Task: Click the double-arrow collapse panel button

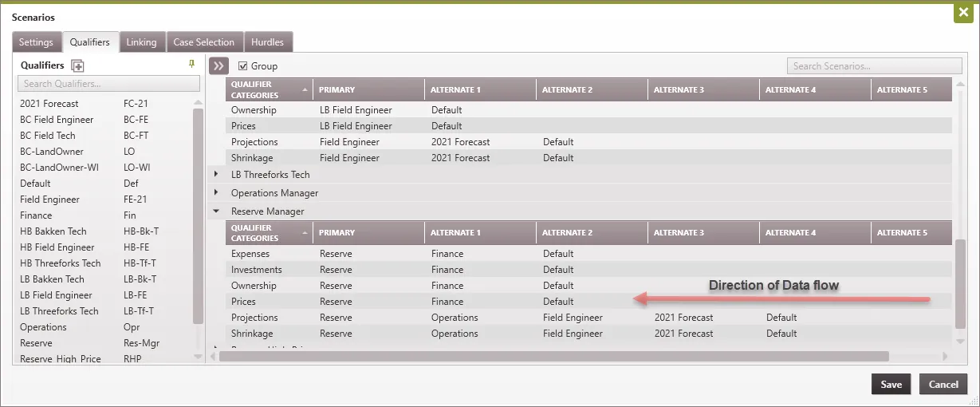Action: coord(218,66)
